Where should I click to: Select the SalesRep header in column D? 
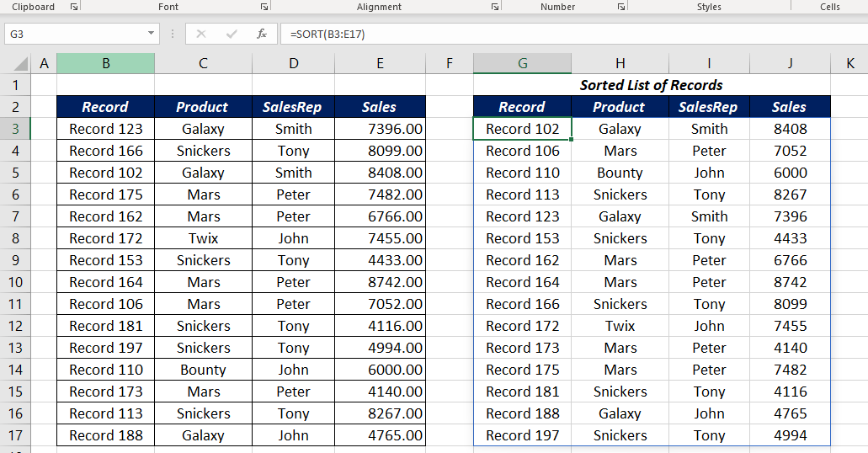tap(293, 107)
